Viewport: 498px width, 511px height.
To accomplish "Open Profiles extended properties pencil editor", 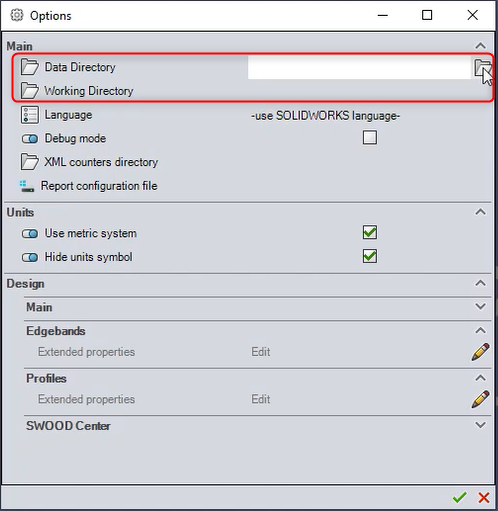I will (x=480, y=399).
